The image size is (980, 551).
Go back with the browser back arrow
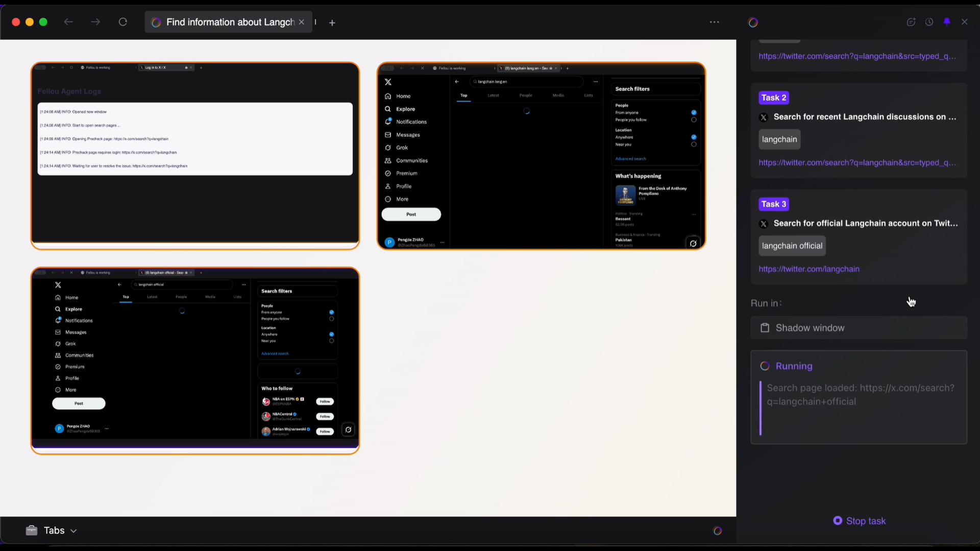click(x=68, y=22)
